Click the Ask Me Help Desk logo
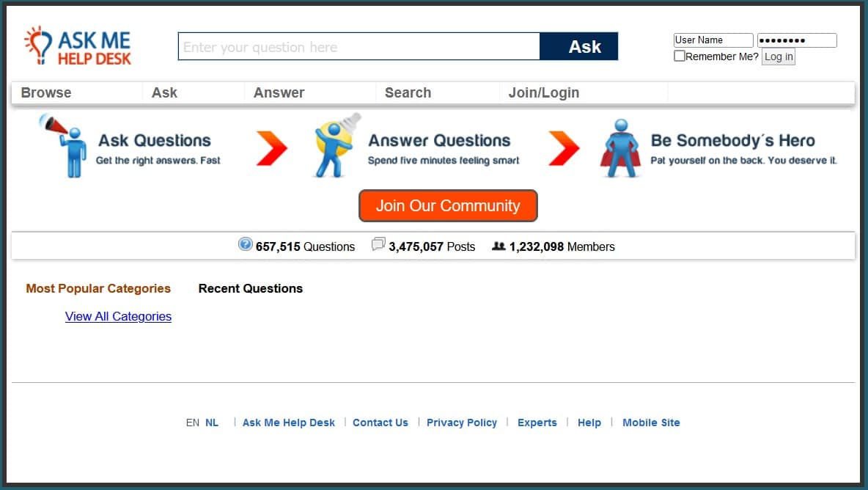Viewport: 868px width, 490px height. coord(78,46)
